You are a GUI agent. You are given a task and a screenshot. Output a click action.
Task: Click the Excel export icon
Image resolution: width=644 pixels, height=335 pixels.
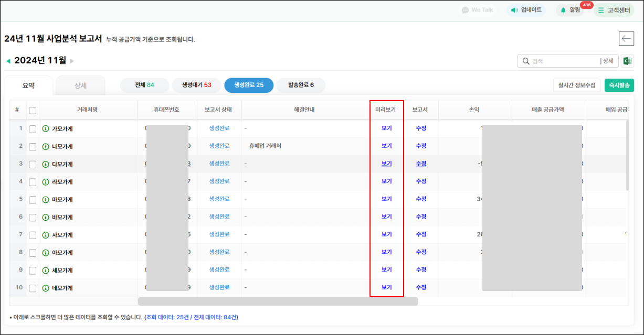627,61
